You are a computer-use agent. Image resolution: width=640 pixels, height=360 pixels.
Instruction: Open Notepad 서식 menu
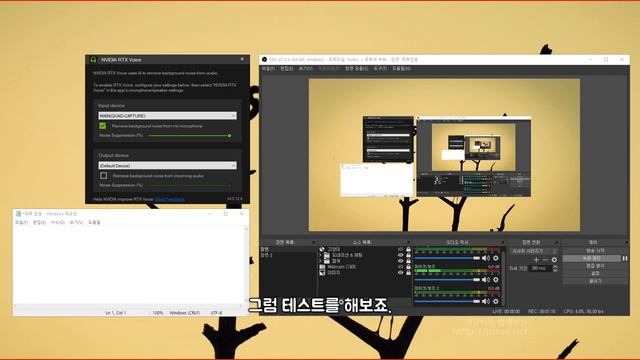point(58,222)
